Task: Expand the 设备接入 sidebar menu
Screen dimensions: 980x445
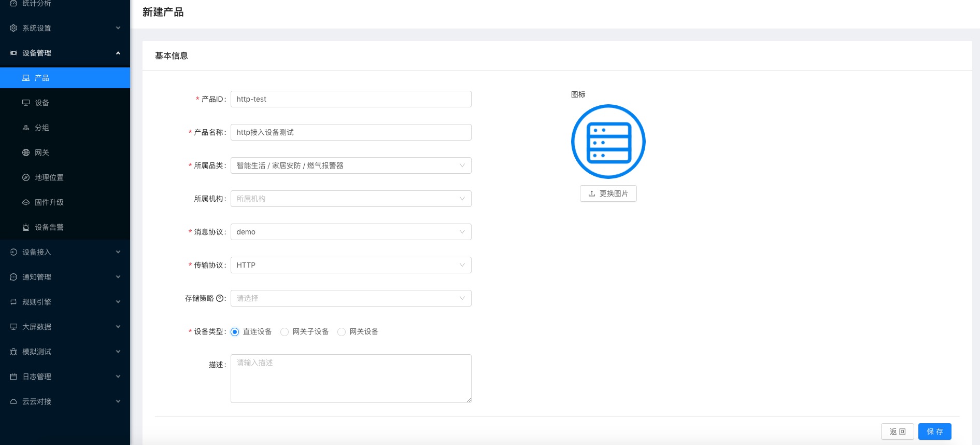Action: [65, 252]
